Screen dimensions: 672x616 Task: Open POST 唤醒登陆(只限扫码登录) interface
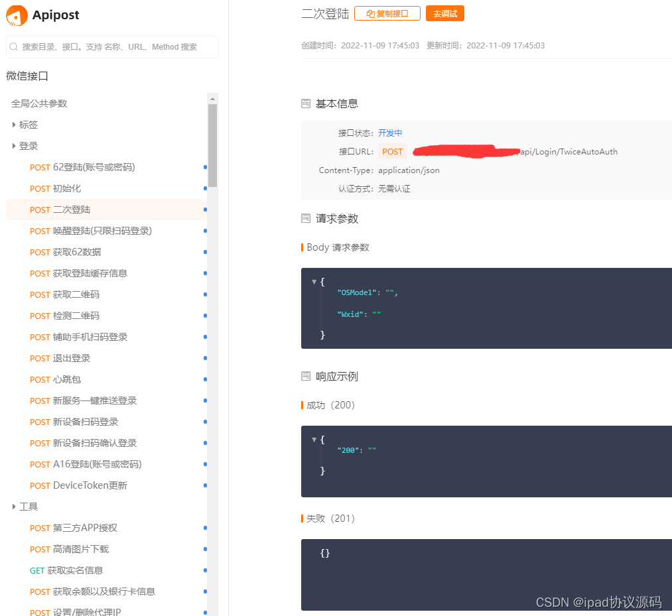tap(106, 231)
